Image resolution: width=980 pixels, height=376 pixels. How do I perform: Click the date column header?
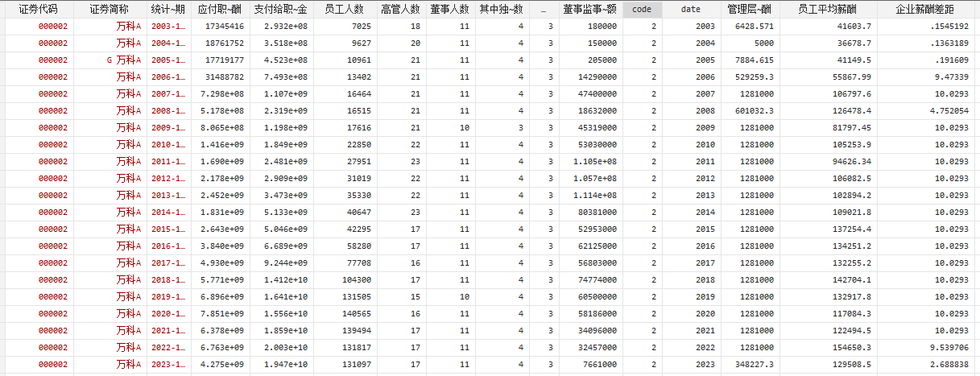(690, 9)
